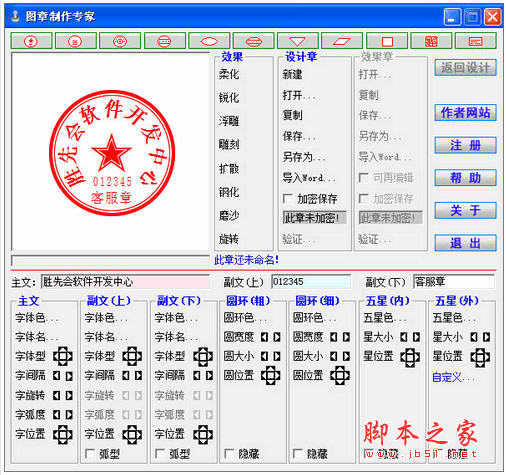Click the 主文 text input field
The width and height of the screenshot is (506, 475).
(x=126, y=282)
